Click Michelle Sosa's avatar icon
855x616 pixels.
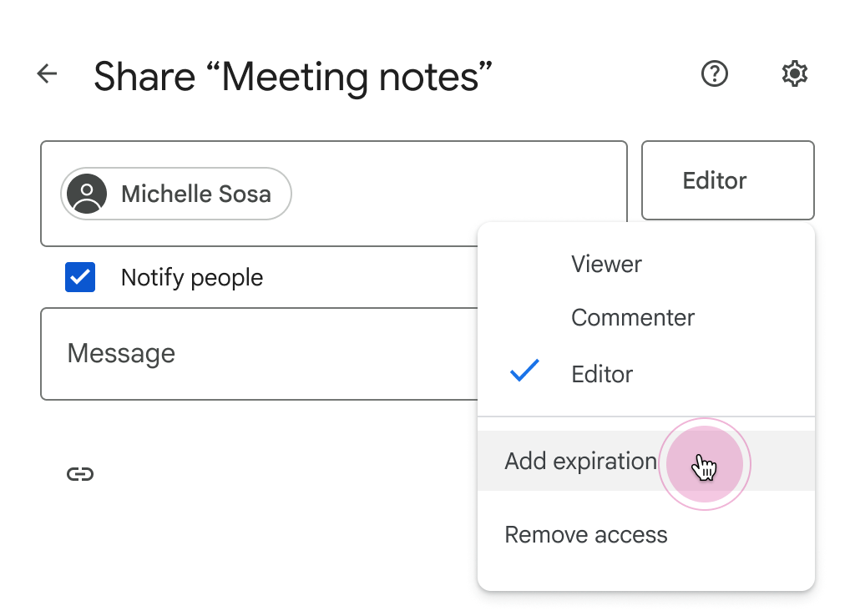(87, 194)
